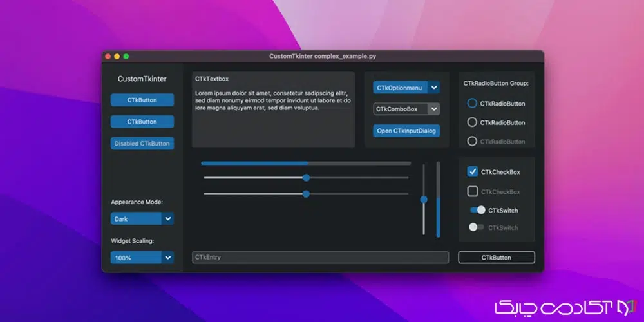Image resolution: width=644 pixels, height=322 pixels.
Task: Click the second CTkButton in sidebar
Action: click(x=142, y=121)
